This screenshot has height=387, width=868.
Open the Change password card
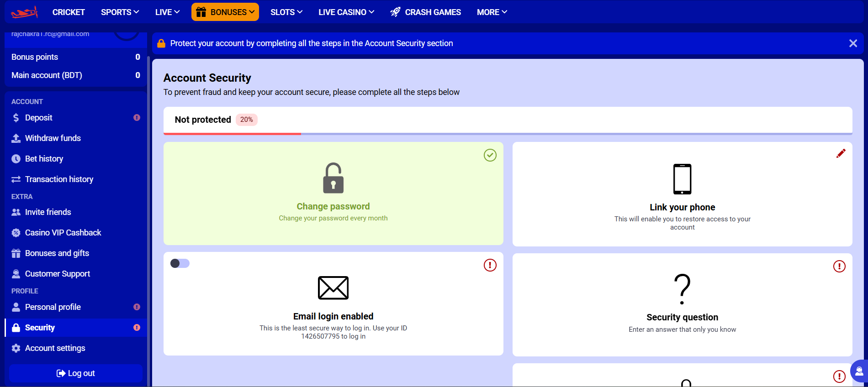coord(333,193)
